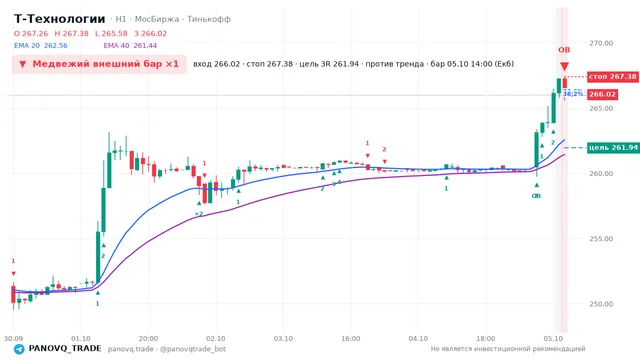
Task: Click the 260.00 price axis label
Action: (601, 174)
